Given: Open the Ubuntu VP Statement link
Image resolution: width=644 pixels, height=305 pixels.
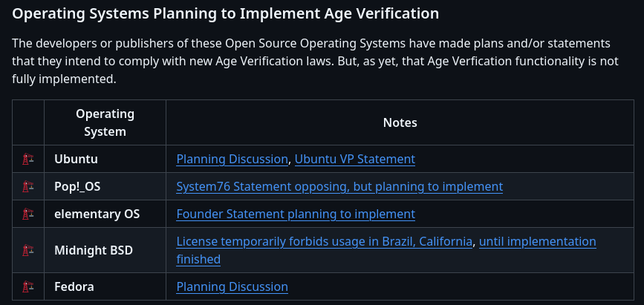Looking at the screenshot, I should [354, 159].
